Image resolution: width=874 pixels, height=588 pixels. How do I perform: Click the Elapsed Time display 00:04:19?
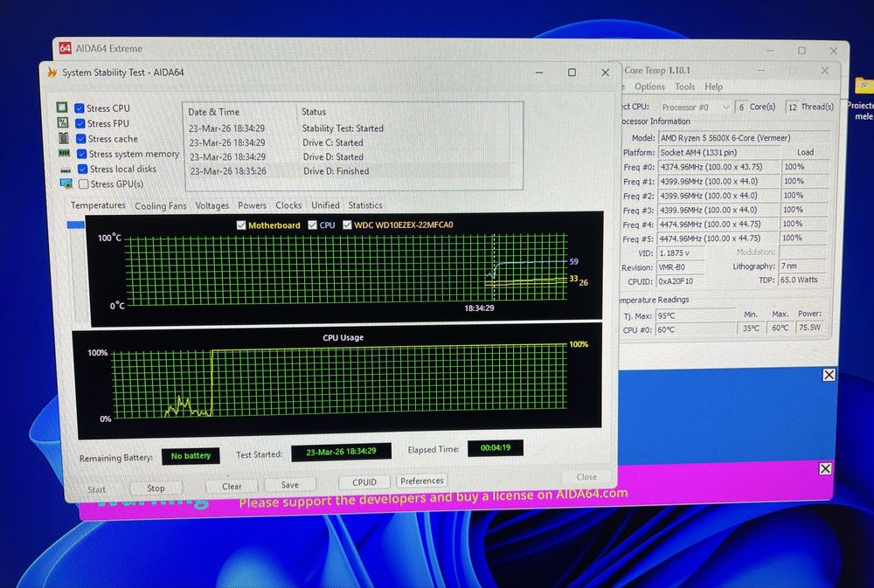click(x=495, y=447)
